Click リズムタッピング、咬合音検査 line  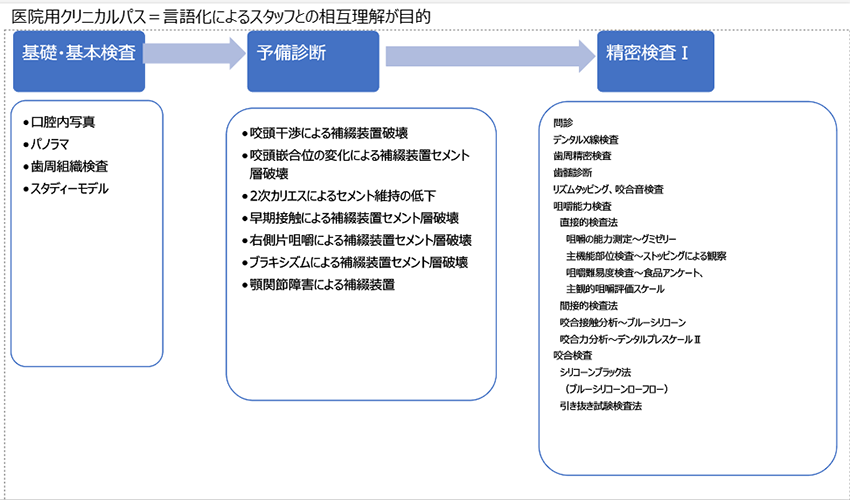pos(608,190)
